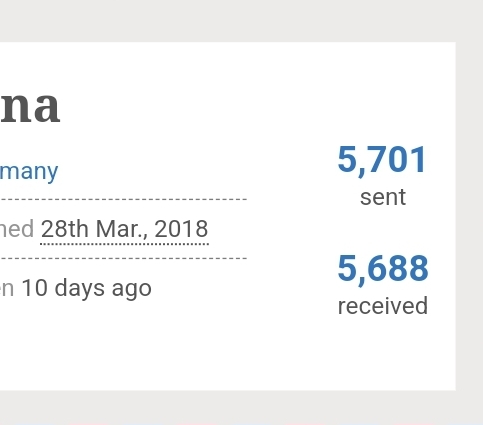The width and height of the screenshot is (483, 425).
Task: Click the '10 days ago' last seen text
Action: [x=87, y=289]
